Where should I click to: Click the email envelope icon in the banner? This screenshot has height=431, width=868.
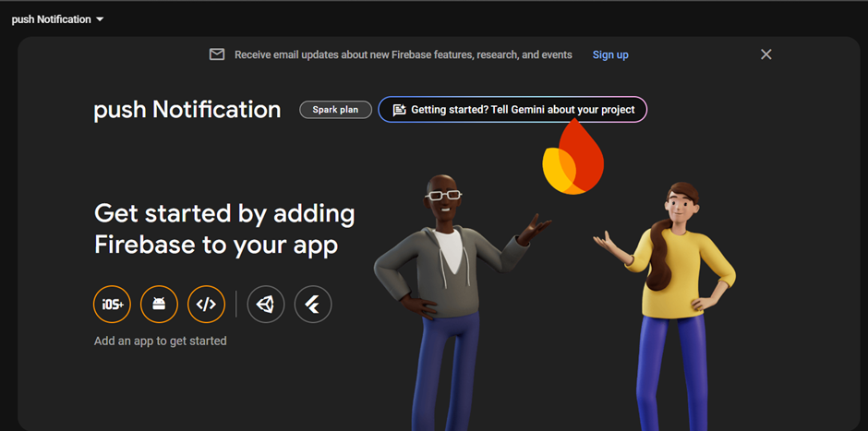(x=217, y=54)
